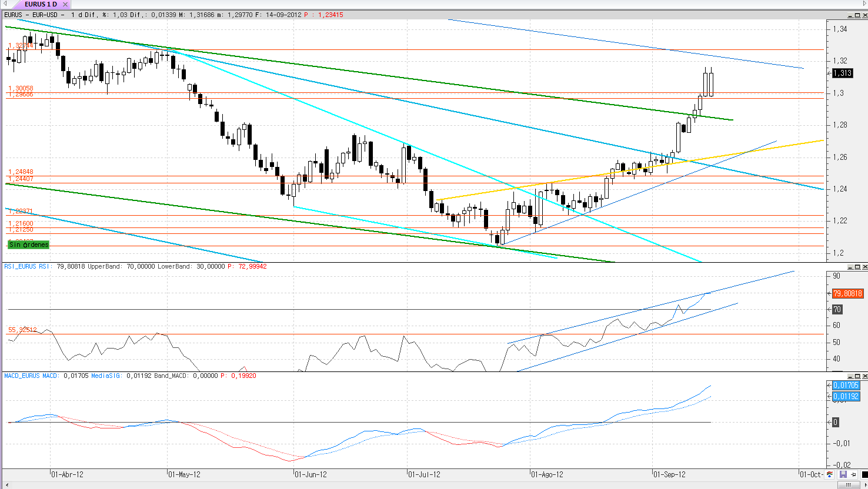This screenshot has height=489, width=868.
Task: Click the "1,24848" price level label
Action: (21, 172)
